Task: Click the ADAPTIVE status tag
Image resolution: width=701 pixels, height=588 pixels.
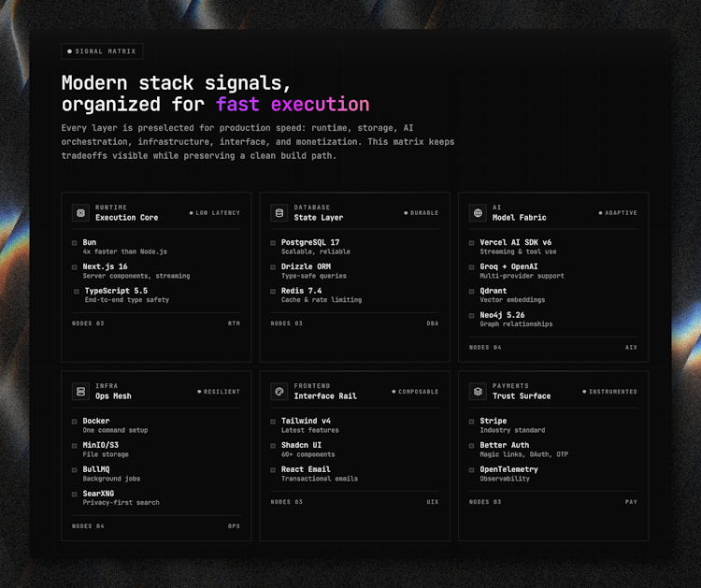Action: 618,213
